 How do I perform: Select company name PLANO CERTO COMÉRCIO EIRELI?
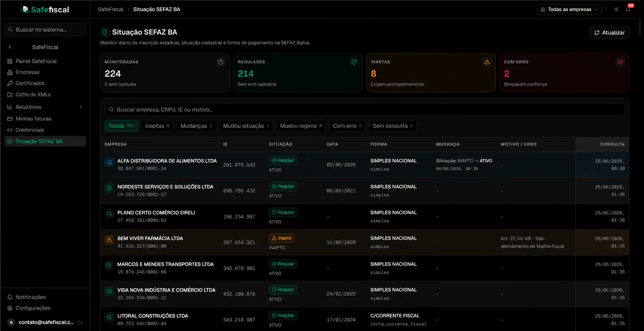click(156, 213)
